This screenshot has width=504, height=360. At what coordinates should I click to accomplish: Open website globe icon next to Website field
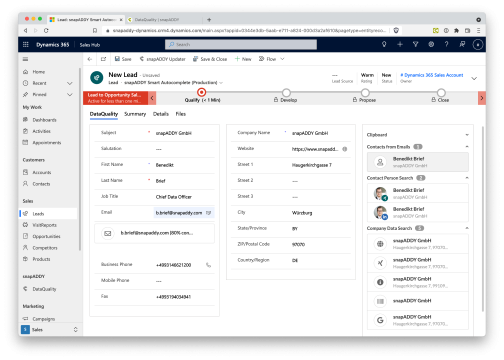pos(345,149)
